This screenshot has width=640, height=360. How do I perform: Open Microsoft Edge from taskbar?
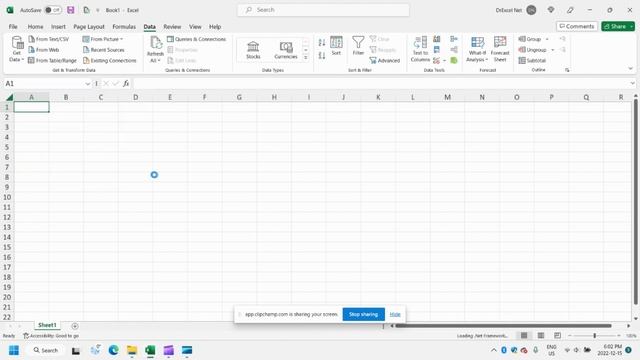coord(113,350)
